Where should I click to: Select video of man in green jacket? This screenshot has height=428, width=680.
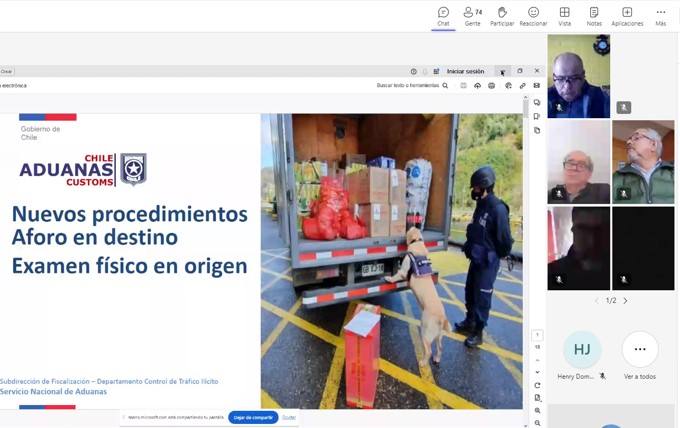[643, 162]
